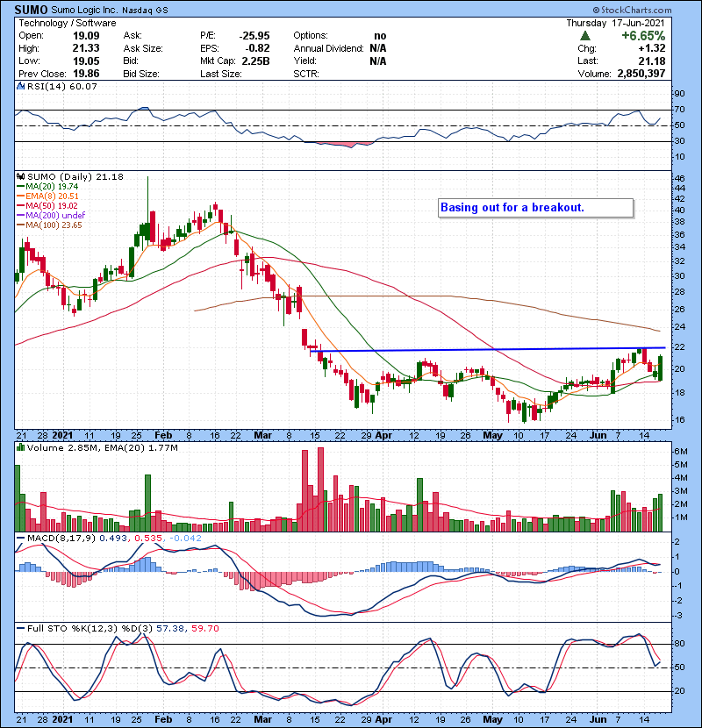Click the 'MA(200) undef' legend entry

55,216
